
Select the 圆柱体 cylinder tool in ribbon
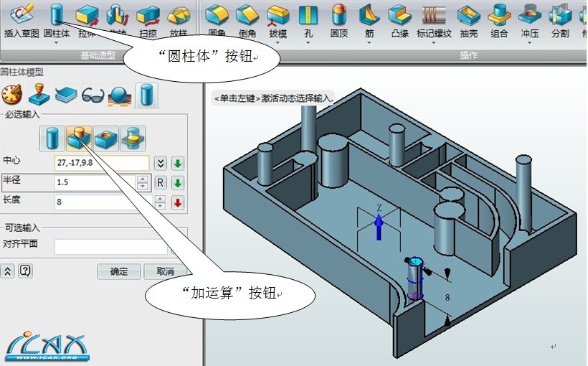pyautogui.click(x=56, y=20)
